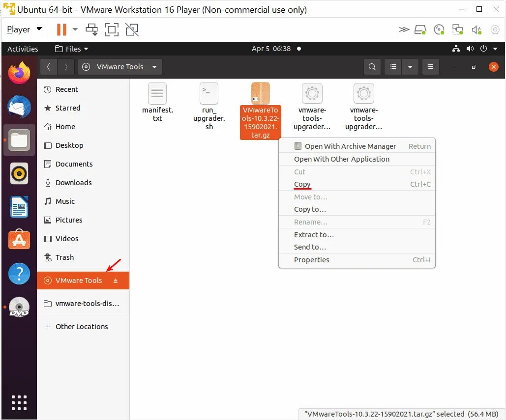Screen dimensions: 506x420
Task: Open the Help question mark icon
Action: [x=19, y=274]
